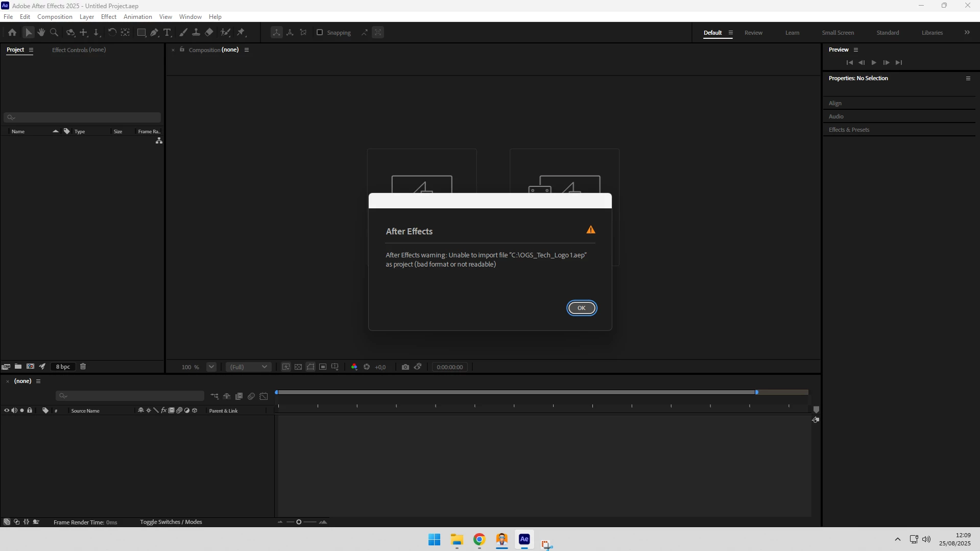The image size is (980, 551).
Task: Open the Preview panel menu
Action: coord(856,50)
